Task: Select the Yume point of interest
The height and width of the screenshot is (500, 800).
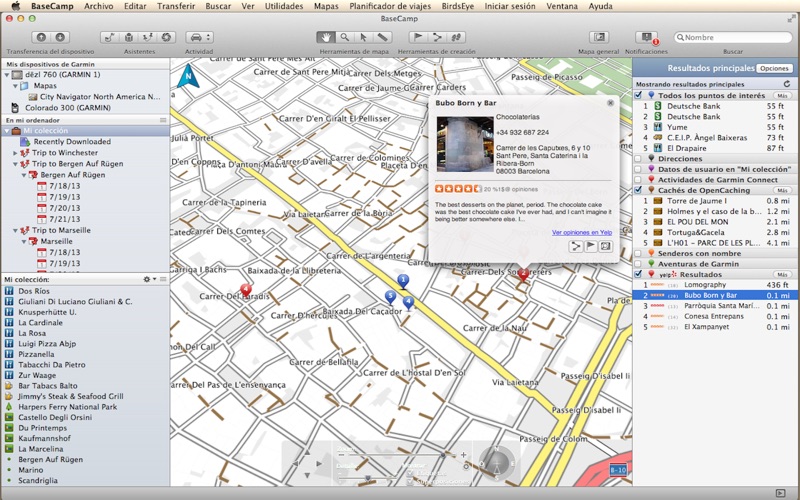Action: tap(716, 127)
